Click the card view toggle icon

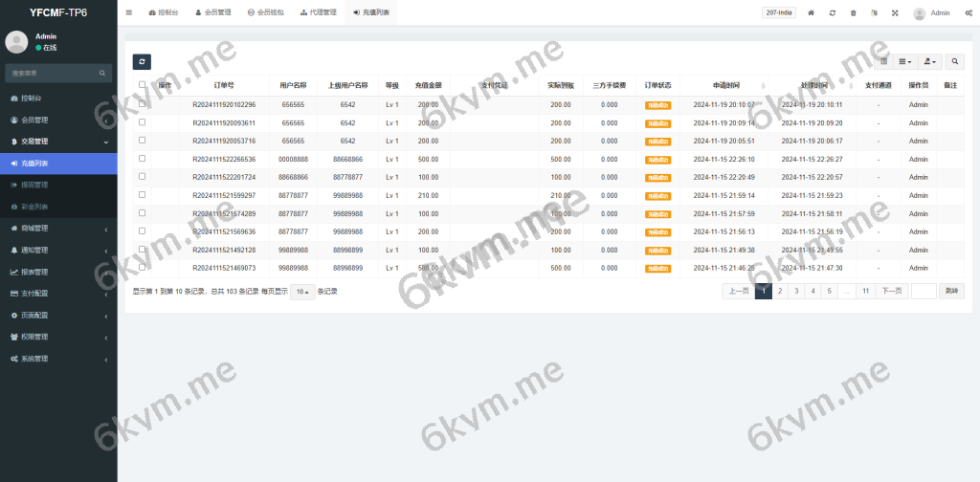point(884,61)
